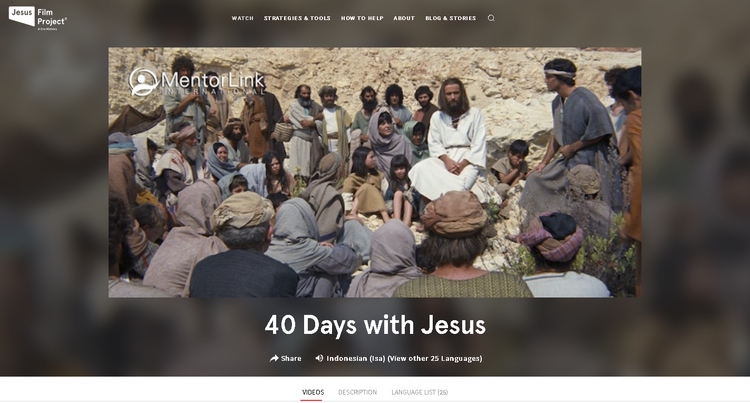Click the 40 Days with Jesus video image

[x=375, y=172]
